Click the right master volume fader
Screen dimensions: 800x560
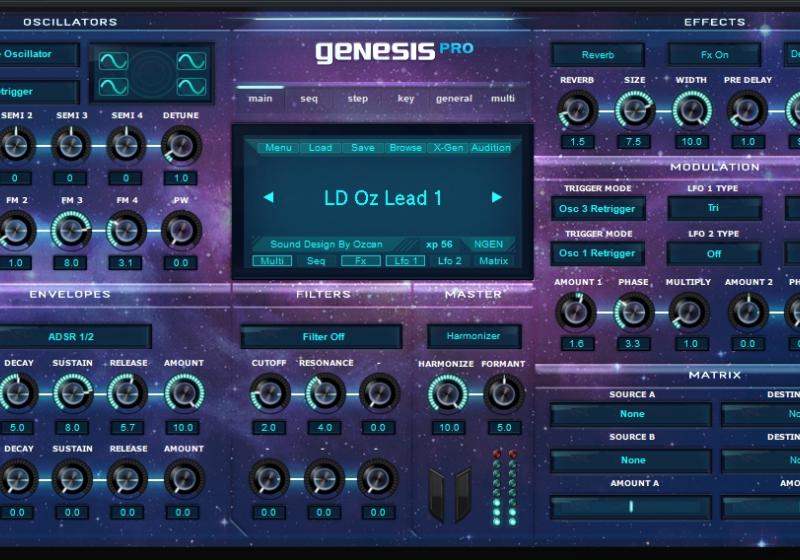point(463,496)
